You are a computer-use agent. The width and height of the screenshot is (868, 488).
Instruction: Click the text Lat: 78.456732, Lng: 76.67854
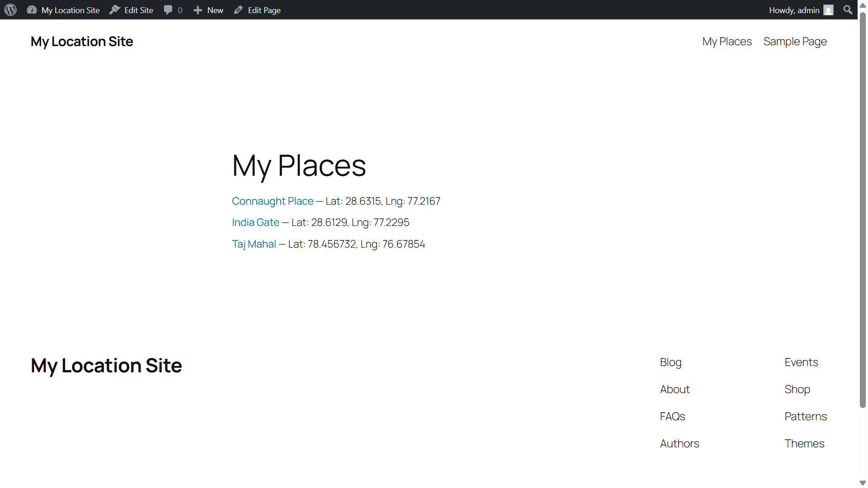pyautogui.click(x=357, y=244)
